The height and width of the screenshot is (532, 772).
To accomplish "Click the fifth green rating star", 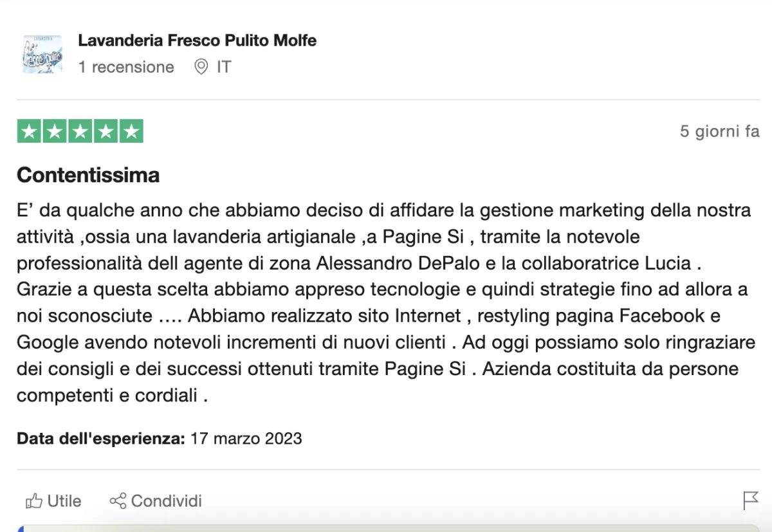I will coord(131,131).
